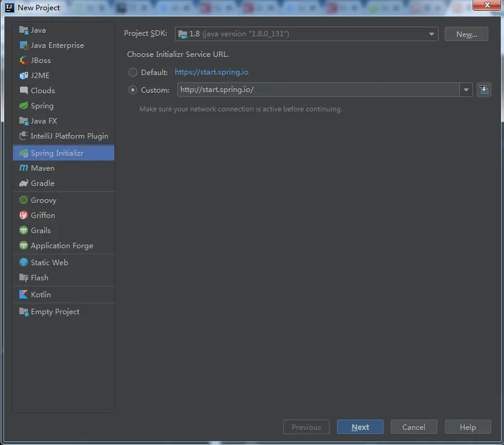Click the Previous button
504x445 pixels.
(306, 427)
